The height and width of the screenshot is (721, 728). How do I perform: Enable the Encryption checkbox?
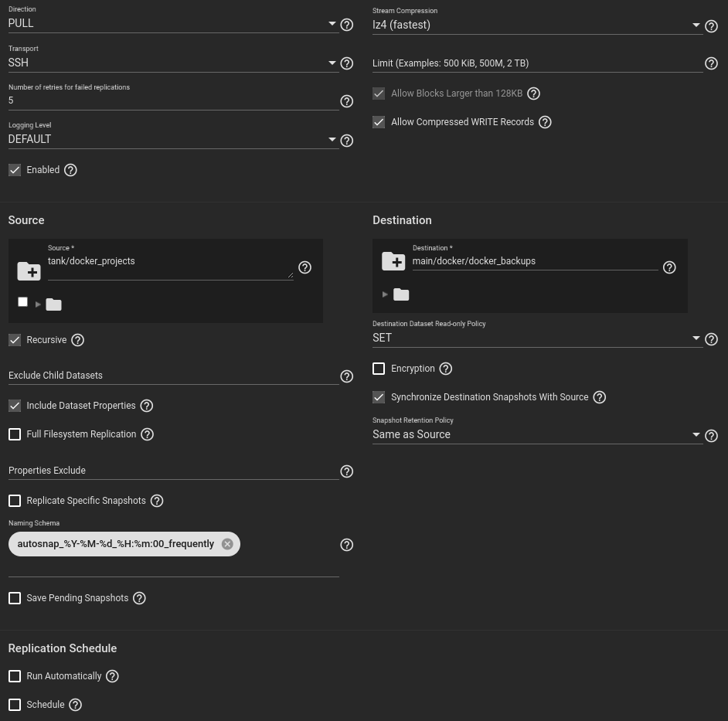click(379, 369)
